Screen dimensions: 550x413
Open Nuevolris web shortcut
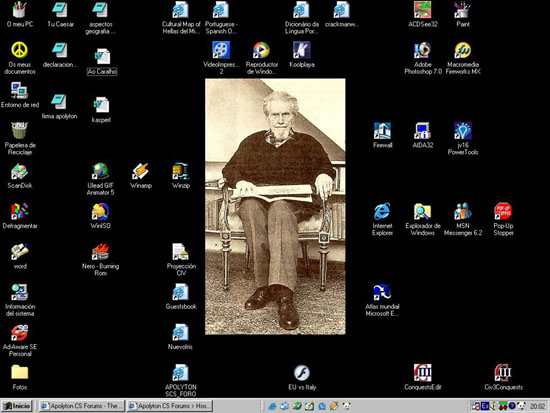(181, 333)
